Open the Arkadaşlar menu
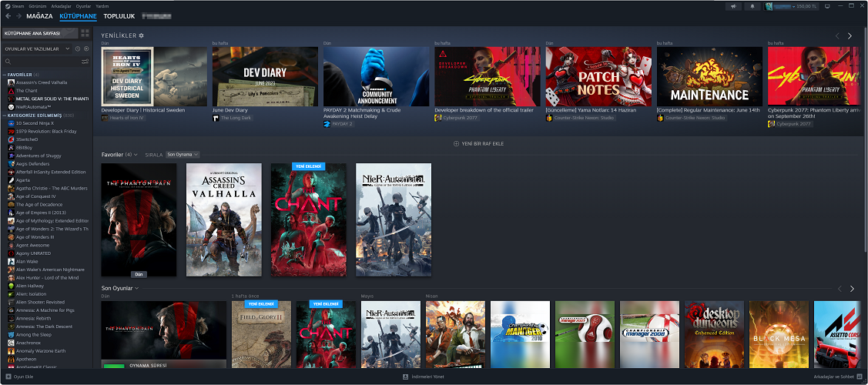The width and height of the screenshot is (868, 385). click(62, 6)
